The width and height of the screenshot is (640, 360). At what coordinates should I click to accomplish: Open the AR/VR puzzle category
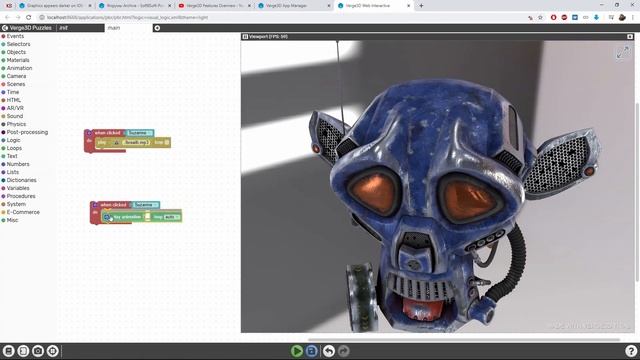click(x=15, y=108)
